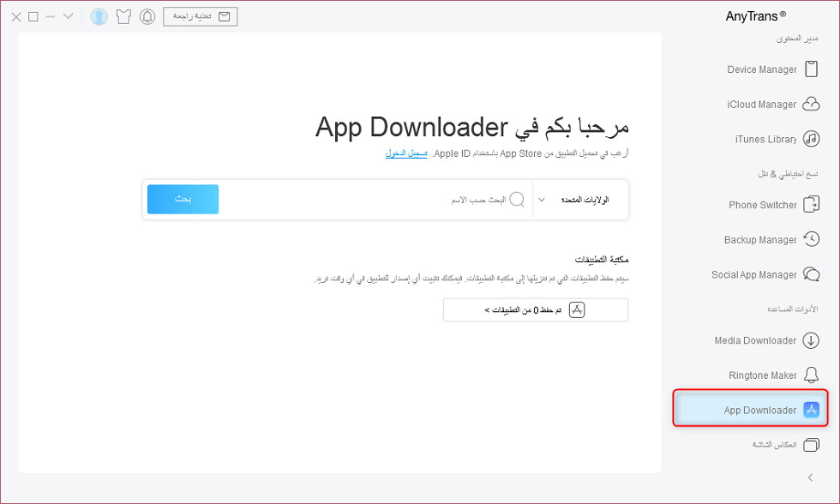
Task: Click the screen mirroring icon
Action: point(811,445)
